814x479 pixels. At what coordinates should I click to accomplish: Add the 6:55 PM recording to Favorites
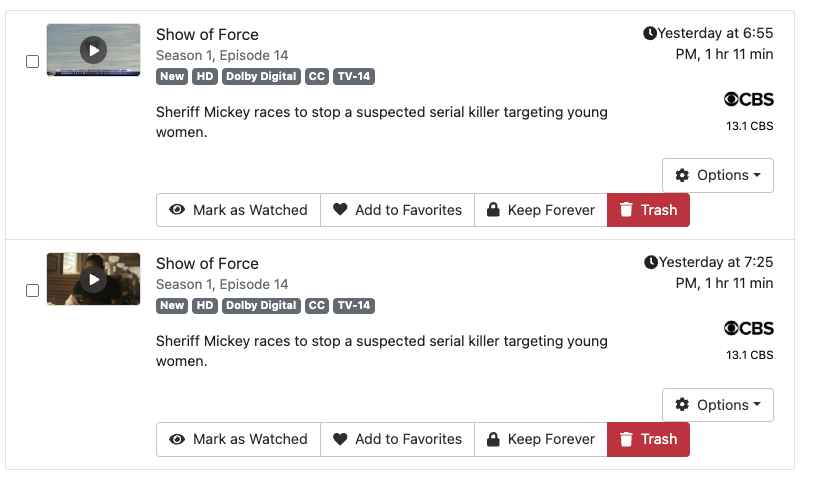(397, 210)
